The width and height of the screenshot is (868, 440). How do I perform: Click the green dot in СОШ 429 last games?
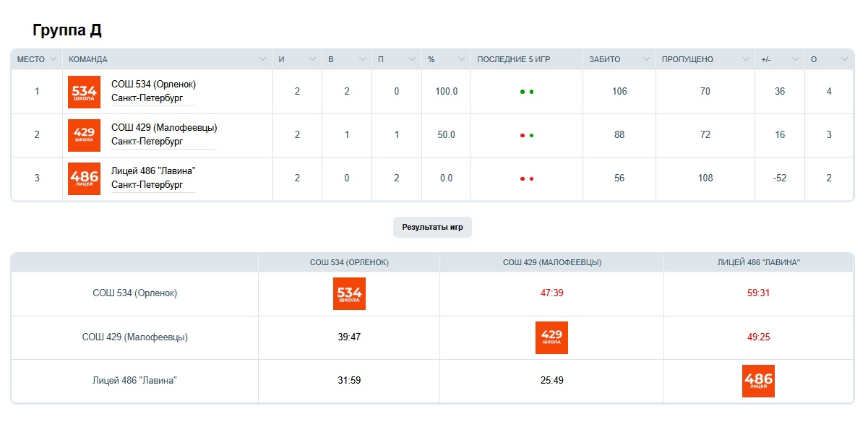click(531, 135)
